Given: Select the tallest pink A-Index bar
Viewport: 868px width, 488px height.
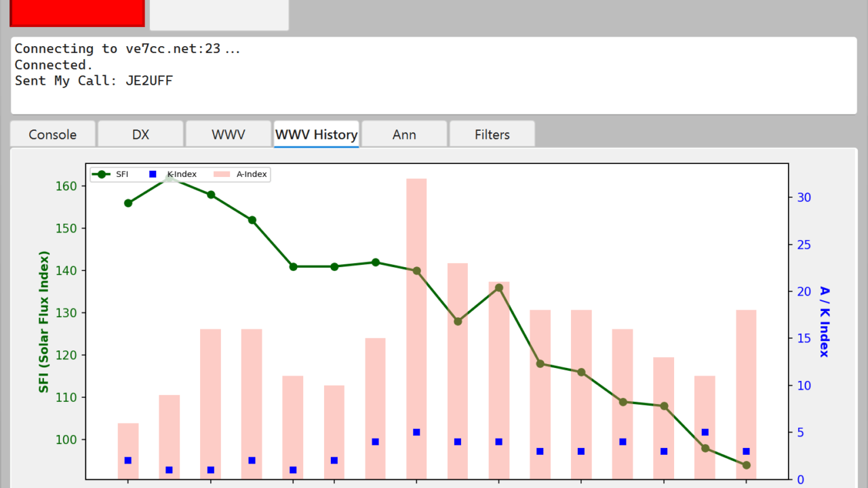Looking at the screenshot, I should tap(416, 305).
